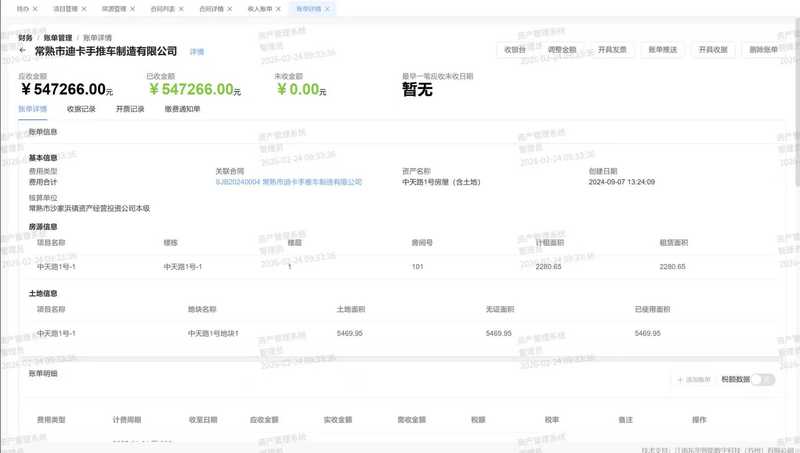This screenshot has width=800, height=453.
Task: Click the 开具发票 button
Action: click(x=614, y=49)
